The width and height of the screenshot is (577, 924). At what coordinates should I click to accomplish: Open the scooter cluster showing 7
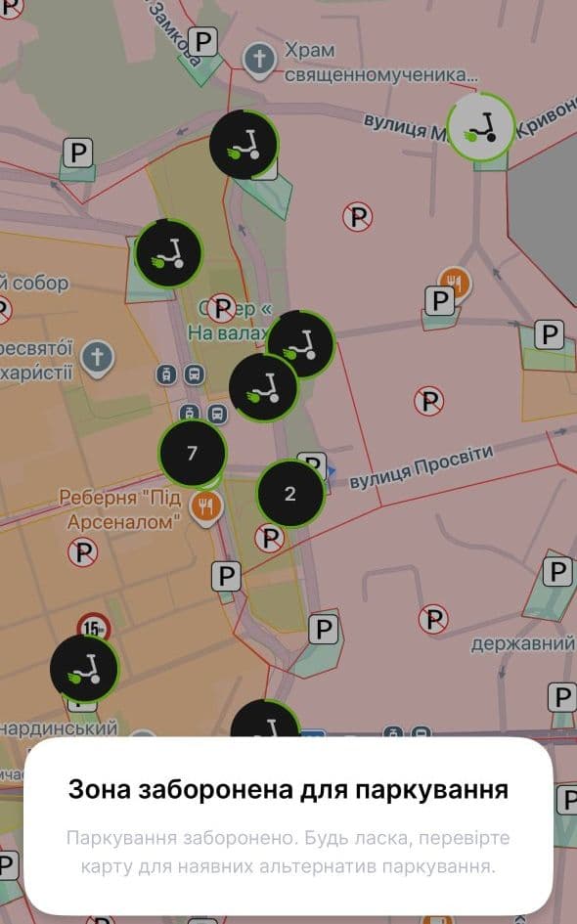pyautogui.click(x=192, y=453)
